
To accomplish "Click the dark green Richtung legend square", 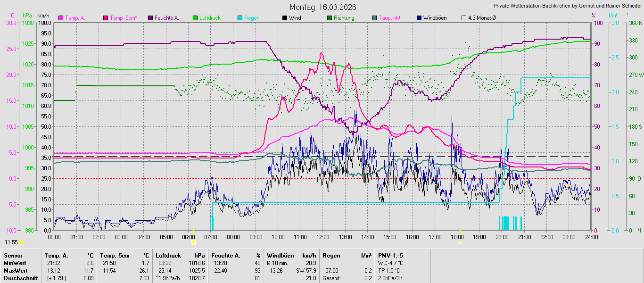I will click(329, 18).
